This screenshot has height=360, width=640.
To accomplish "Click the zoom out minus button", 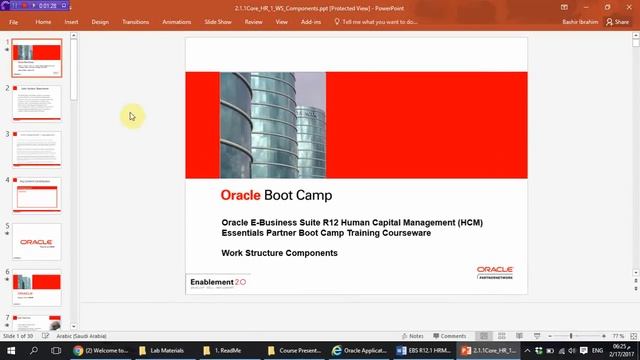I will [x=550, y=336].
